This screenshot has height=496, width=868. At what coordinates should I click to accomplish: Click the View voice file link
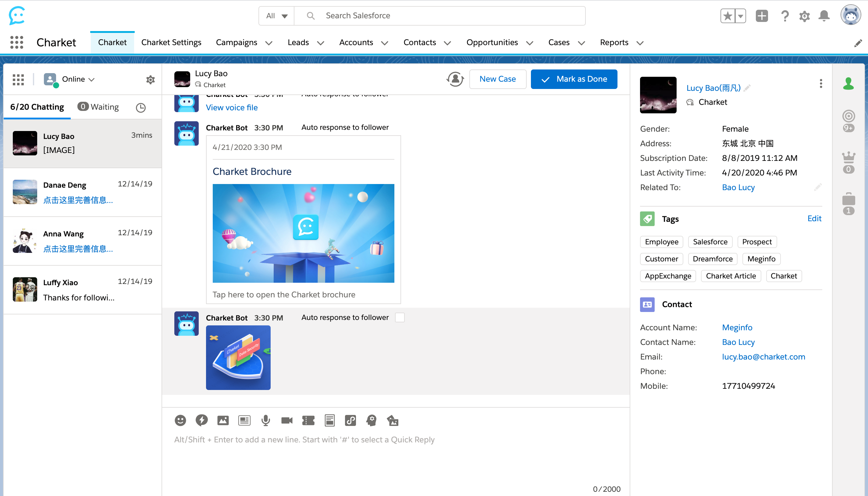click(232, 107)
